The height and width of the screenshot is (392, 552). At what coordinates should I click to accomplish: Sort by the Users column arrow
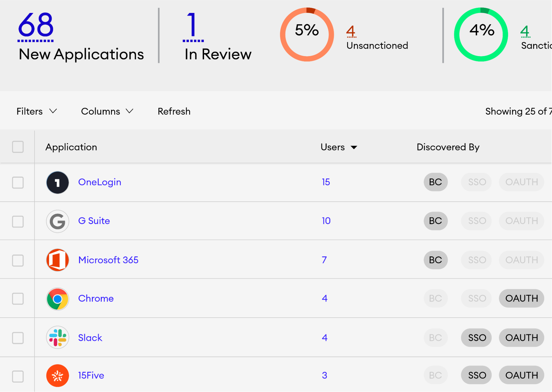(x=354, y=148)
